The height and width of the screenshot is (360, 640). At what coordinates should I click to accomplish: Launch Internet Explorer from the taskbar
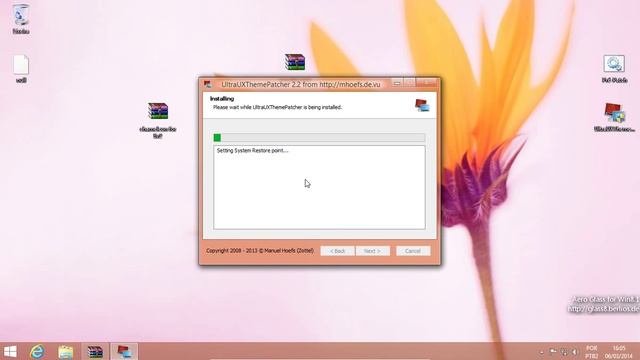37,351
